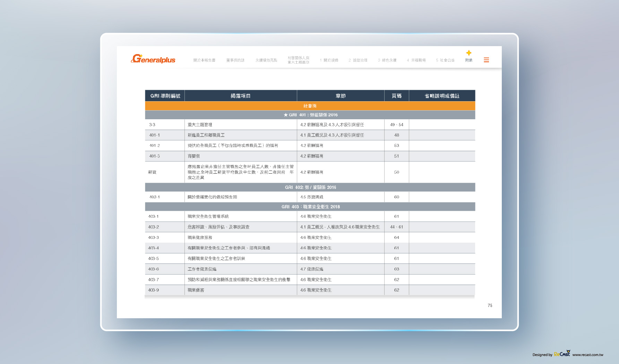The image size is (619, 364).
Task: Go to chapter 2 誠信治理
Action: (358, 60)
